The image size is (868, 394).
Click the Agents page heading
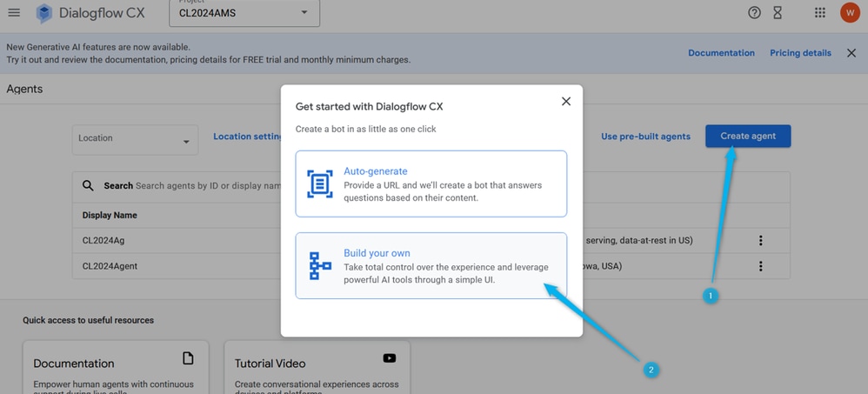click(25, 89)
